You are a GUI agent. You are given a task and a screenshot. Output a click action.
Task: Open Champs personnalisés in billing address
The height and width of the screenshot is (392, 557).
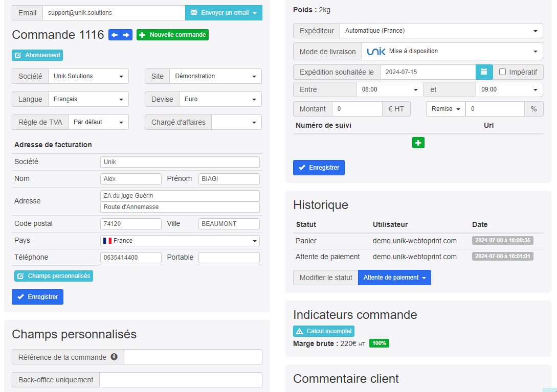point(54,276)
